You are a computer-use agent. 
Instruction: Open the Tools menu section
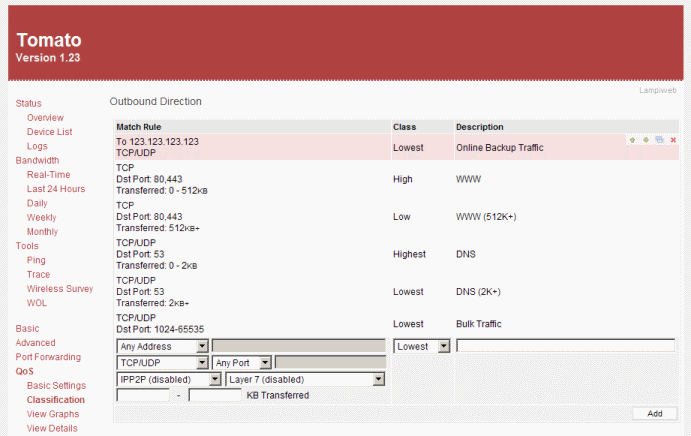click(27, 246)
